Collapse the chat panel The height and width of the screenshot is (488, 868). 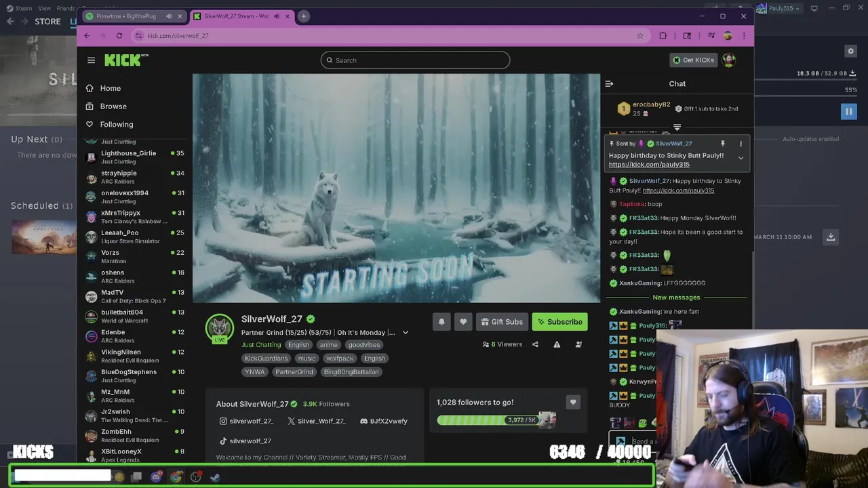click(609, 84)
